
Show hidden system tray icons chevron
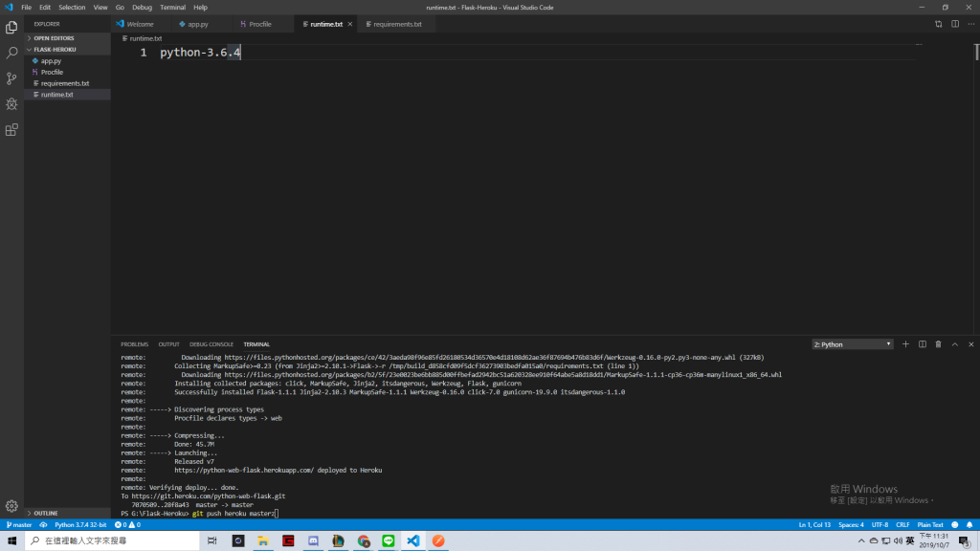click(861, 540)
